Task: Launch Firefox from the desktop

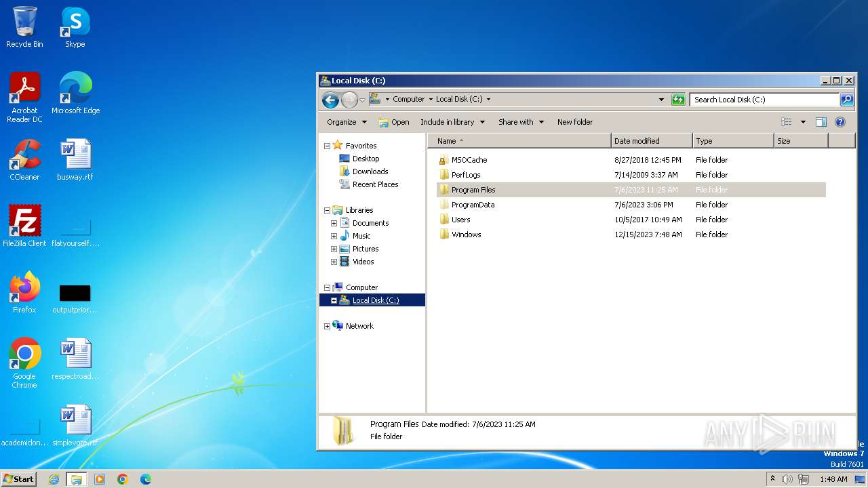Action: click(x=24, y=293)
